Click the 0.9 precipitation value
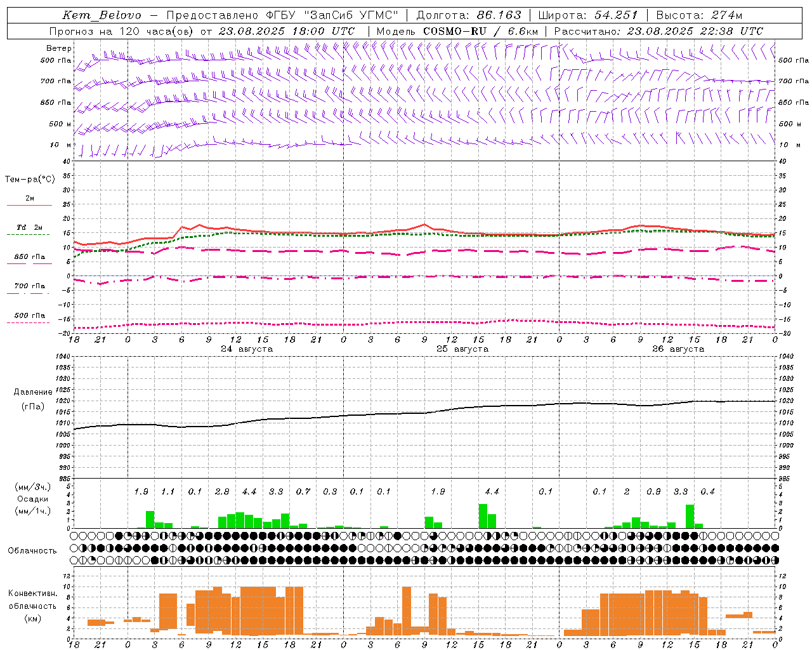 [653, 492]
